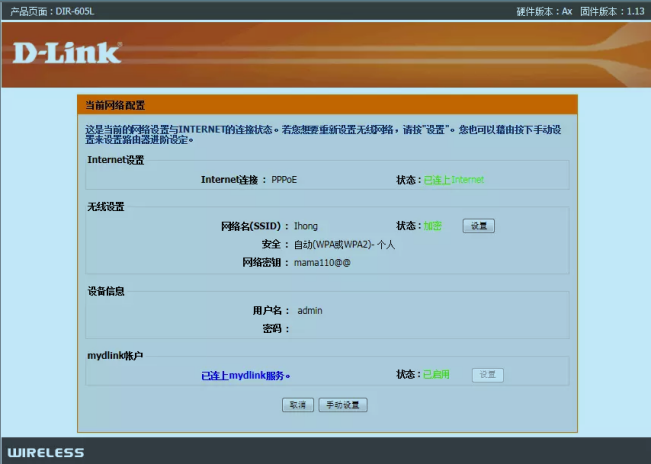This screenshot has width=651, height=464.
Task: Click the 取消 cancel button
Action: 298,405
